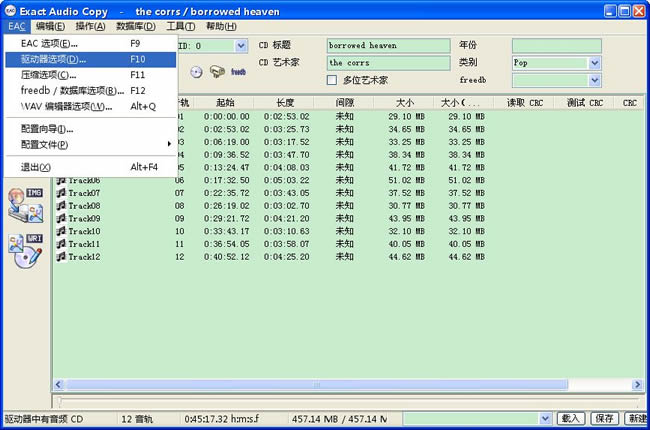Open the 操作(A) menu

coord(90,27)
